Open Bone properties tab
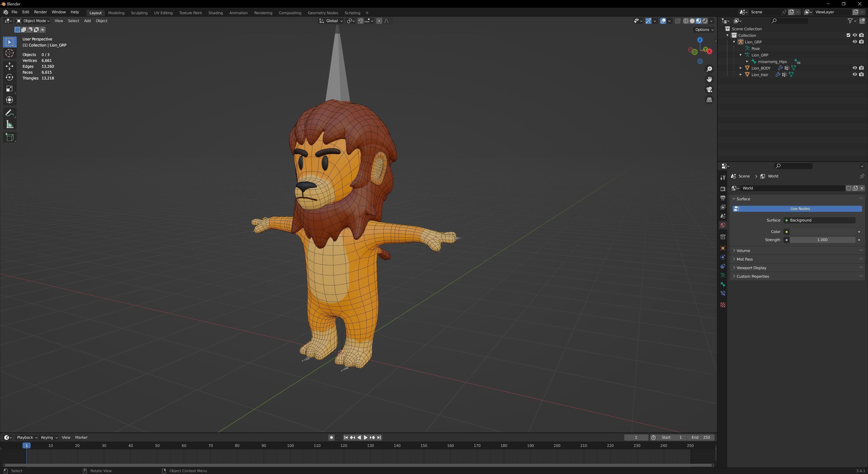The width and height of the screenshot is (868, 474). pos(722,285)
